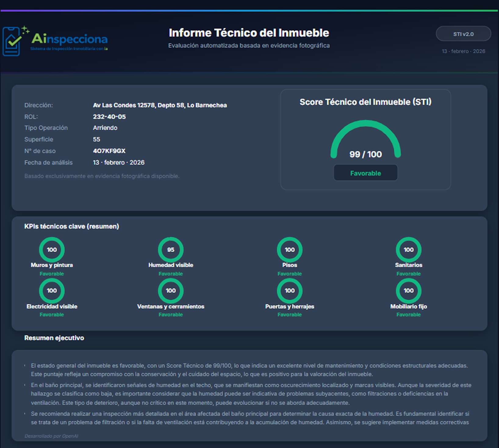
Task: Open the STI v2.0 version badge
Action: pyautogui.click(x=463, y=34)
